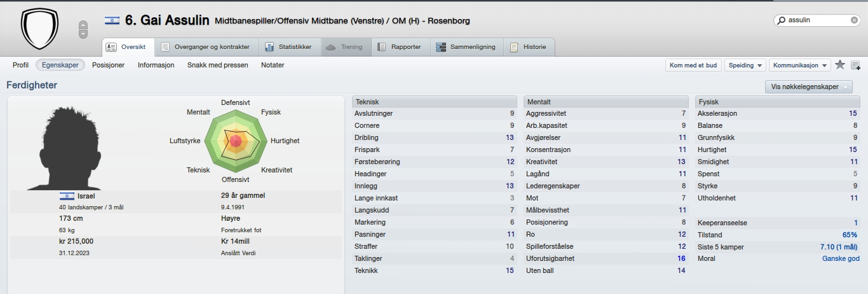Open the Statistikker tab
This screenshot has height=294, width=868.
[x=288, y=47]
